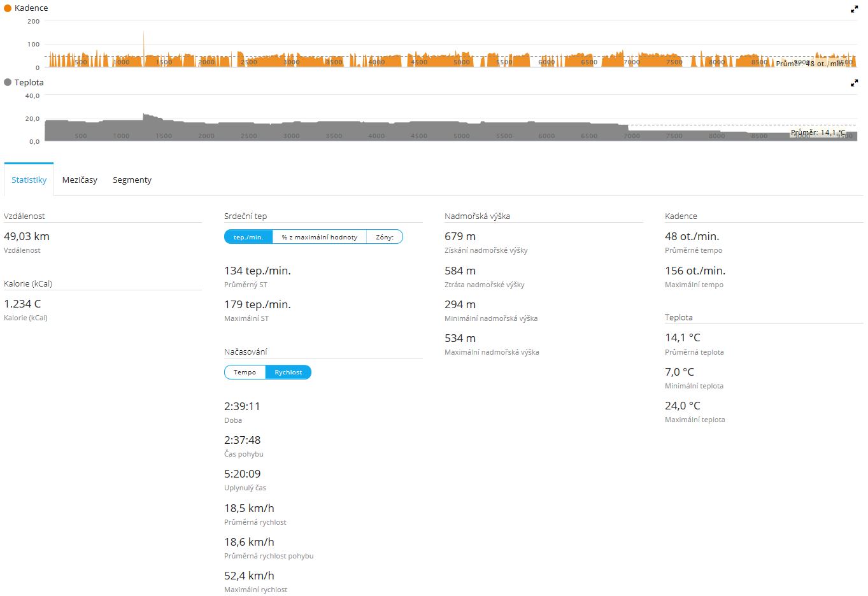Switch heart rate to % z maximální hodnoty
The image size is (868, 596).
click(x=319, y=237)
